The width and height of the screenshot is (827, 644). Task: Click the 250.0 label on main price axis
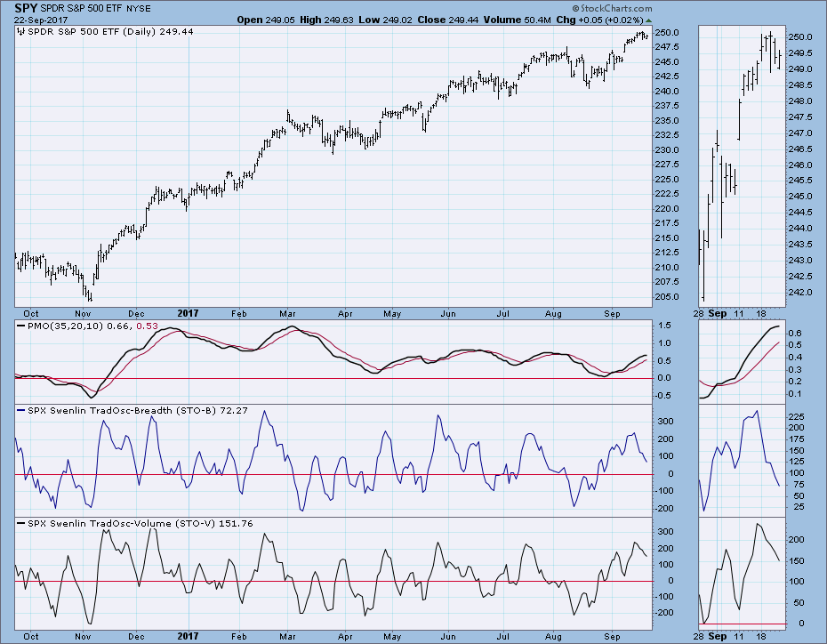click(x=667, y=33)
